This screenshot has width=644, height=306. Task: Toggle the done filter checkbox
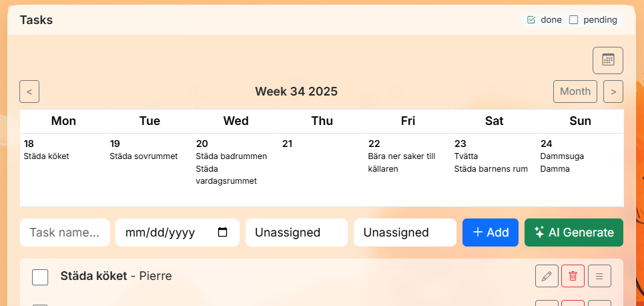[531, 20]
